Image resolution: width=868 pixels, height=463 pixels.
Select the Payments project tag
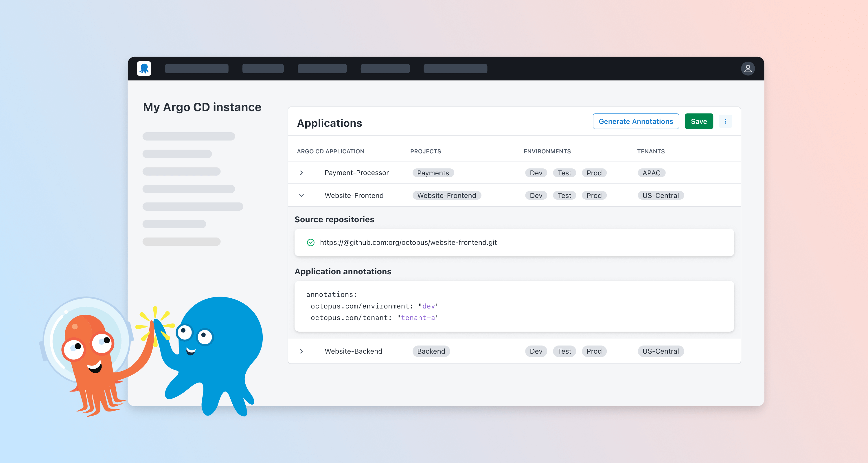(x=433, y=172)
